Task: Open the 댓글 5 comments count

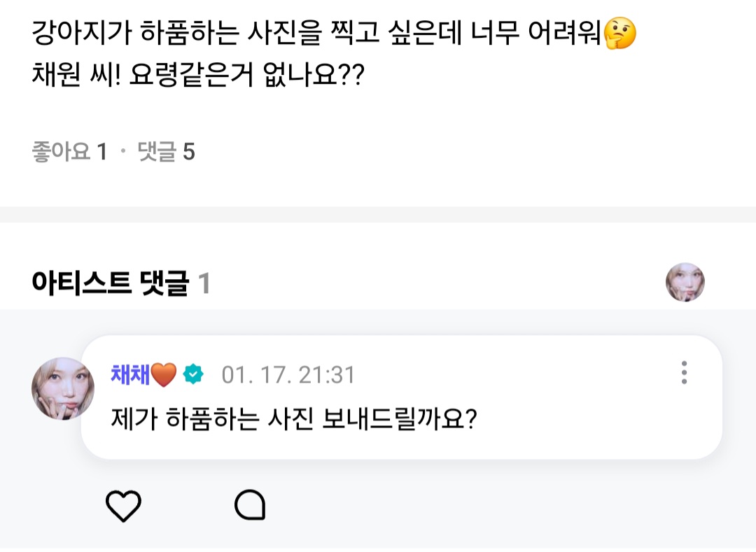Action: (x=167, y=151)
